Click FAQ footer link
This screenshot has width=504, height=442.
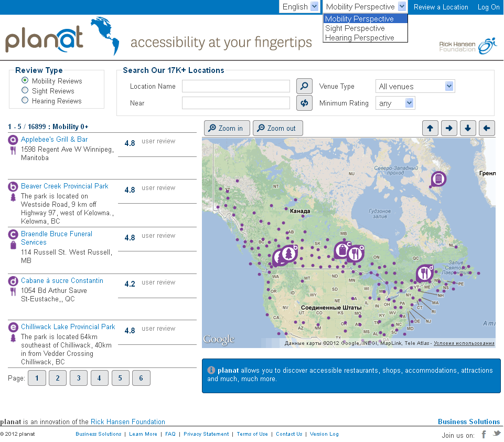(x=170, y=434)
